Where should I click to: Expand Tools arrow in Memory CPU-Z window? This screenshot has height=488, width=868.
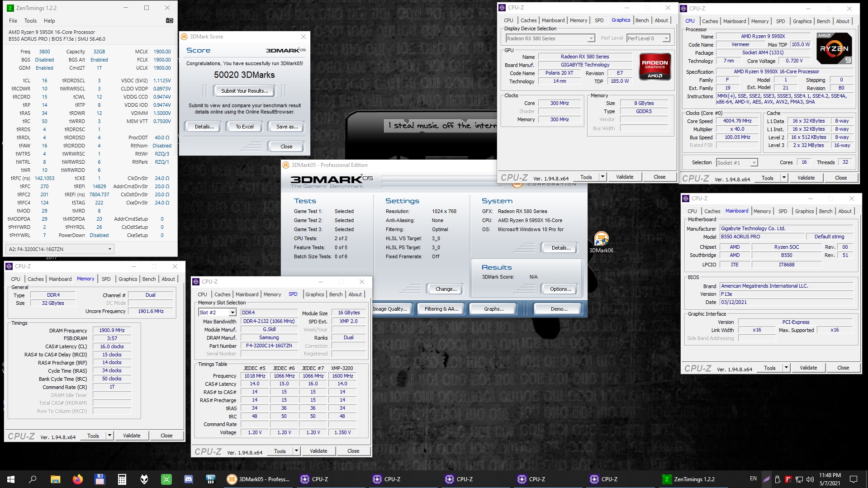click(109, 436)
